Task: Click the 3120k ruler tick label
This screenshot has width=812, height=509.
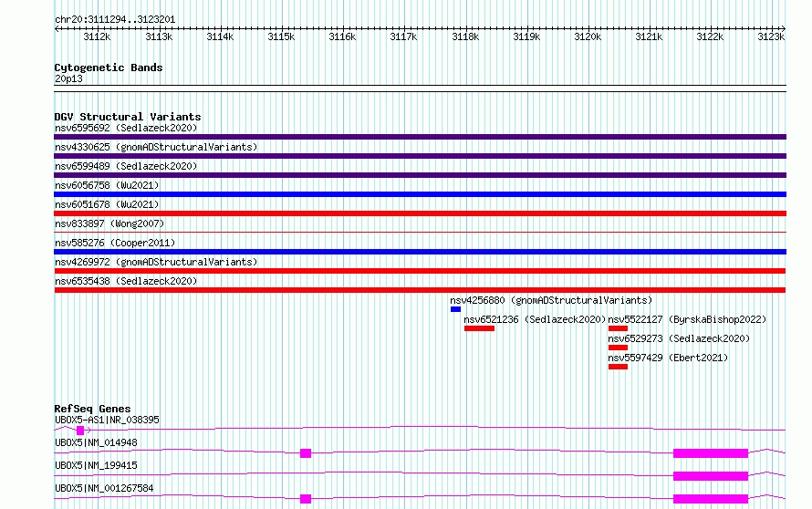Action: [x=588, y=36]
